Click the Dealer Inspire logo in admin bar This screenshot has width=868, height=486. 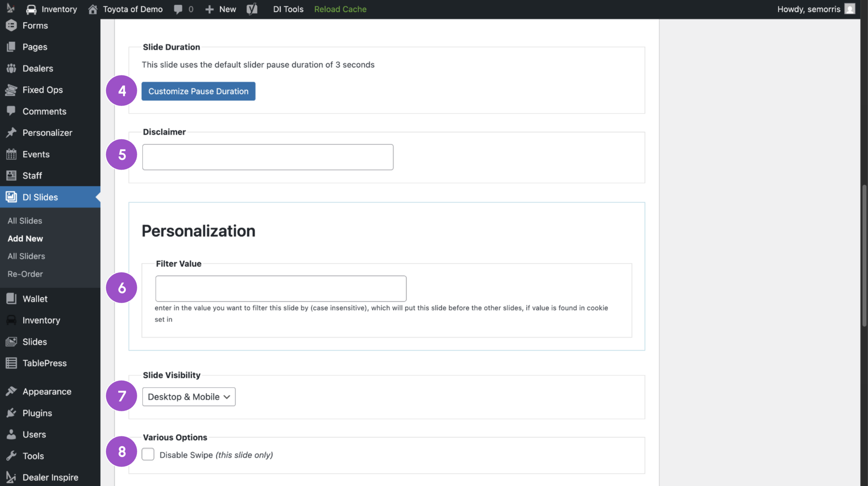[11, 8]
